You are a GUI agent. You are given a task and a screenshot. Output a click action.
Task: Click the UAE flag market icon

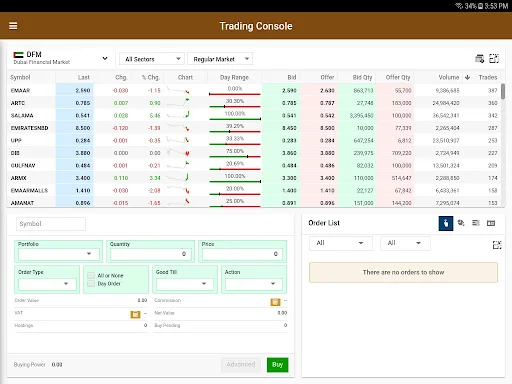pyautogui.click(x=18, y=55)
